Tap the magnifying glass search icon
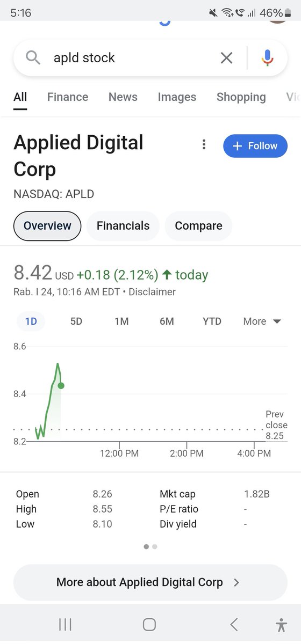301x644 pixels. pyautogui.click(x=33, y=57)
